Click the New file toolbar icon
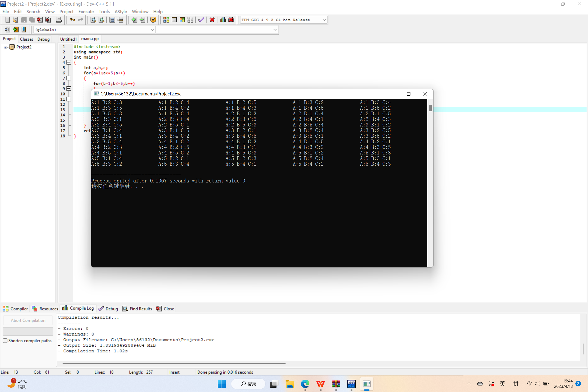 (7, 20)
